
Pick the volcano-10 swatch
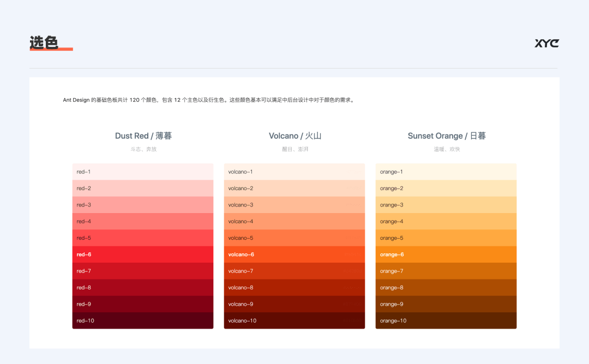pyautogui.click(x=294, y=320)
